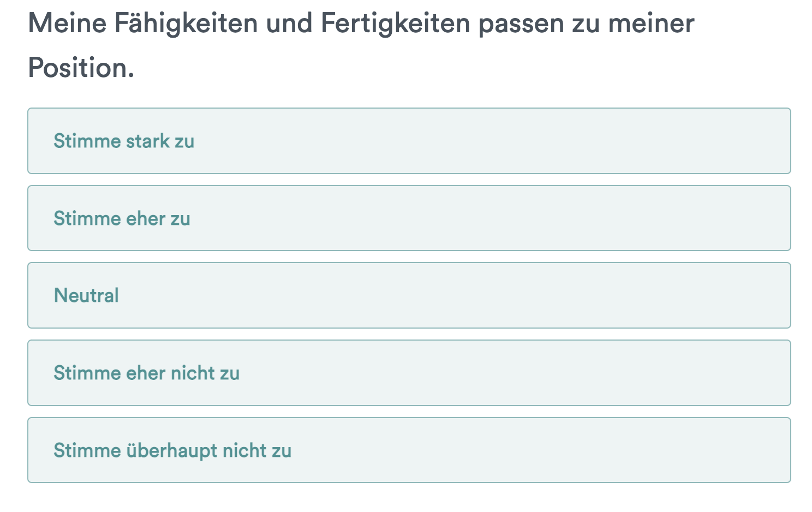This screenshot has width=812, height=512.
Task: Answer with strongly disagree (überhaupt nicht zu)
Action: click(x=409, y=450)
